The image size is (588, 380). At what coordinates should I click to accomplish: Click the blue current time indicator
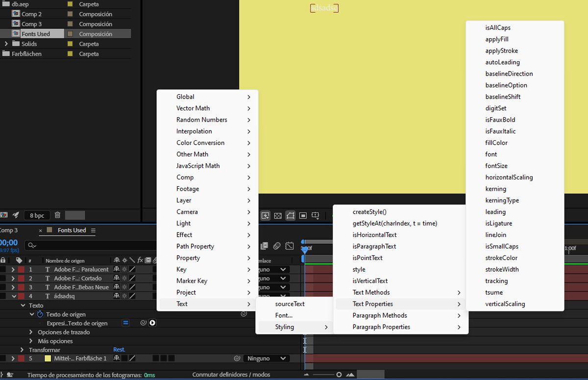point(305,250)
